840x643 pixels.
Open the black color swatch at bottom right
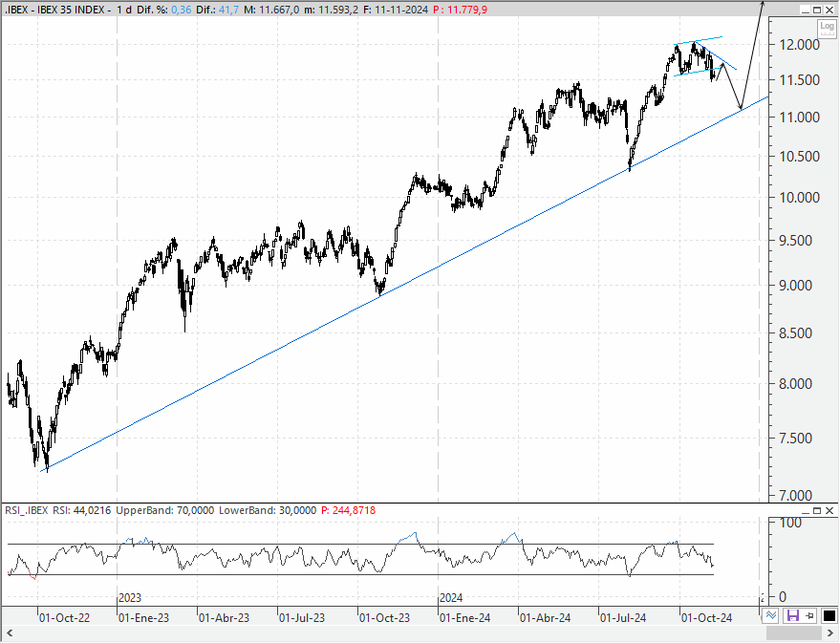[x=829, y=616]
